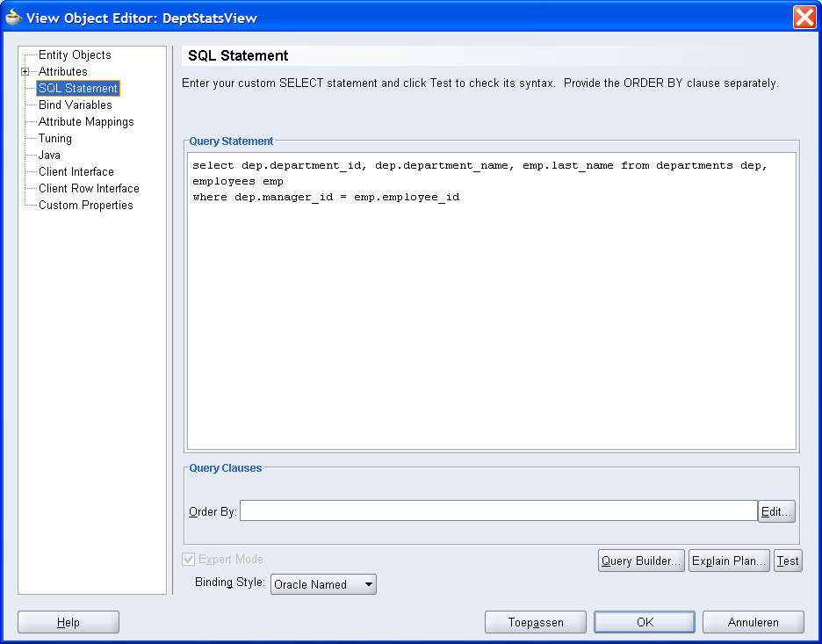Image resolution: width=822 pixels, height=644 pixels.
Task: Launch the Query Builder
Action: (x=641, y=561)
